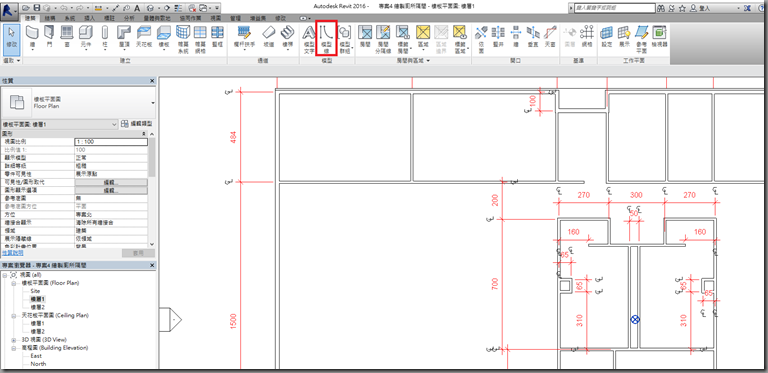Open the 系統 (Systems) ribbon tab
Viewport: 768px width, 373px height.
(x=70, y=18)
